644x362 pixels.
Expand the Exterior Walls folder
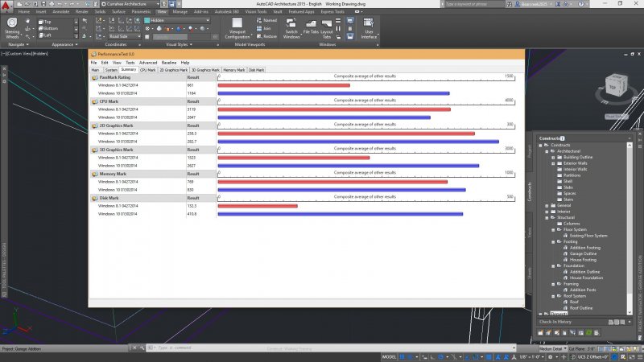tap(553, 163)
